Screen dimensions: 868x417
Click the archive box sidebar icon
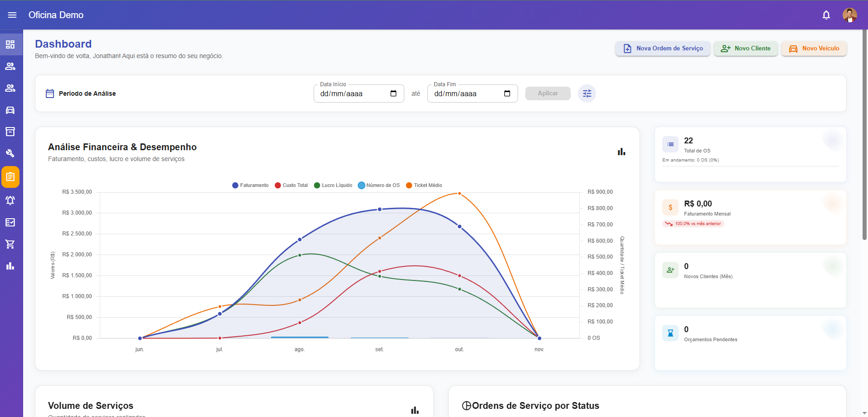(10, 132)
